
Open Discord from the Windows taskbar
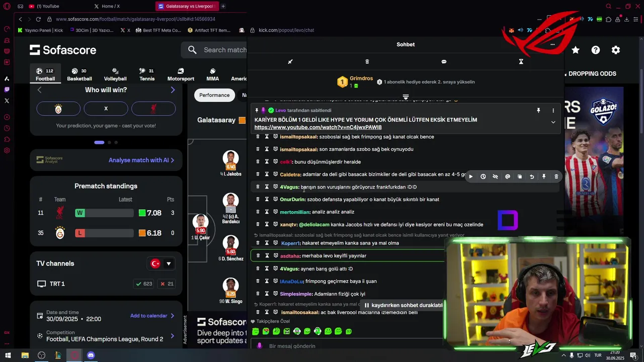[x=91, y=355]
